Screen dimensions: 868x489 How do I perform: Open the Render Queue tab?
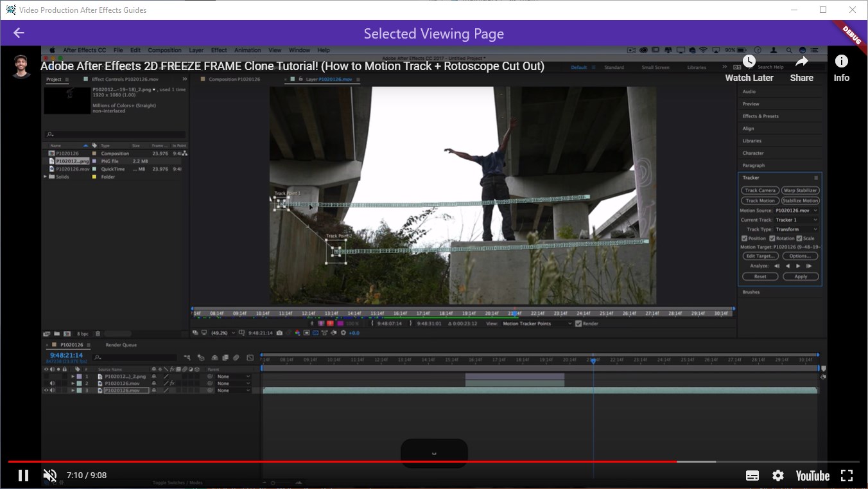pyautogui.click(x=121, y=345)
